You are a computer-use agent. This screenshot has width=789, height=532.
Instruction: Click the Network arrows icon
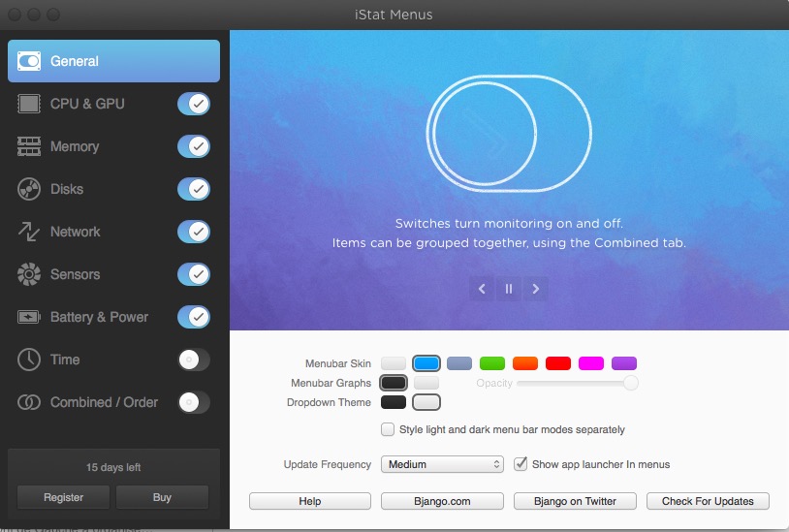pyautogui.click(x=29, y=232)
